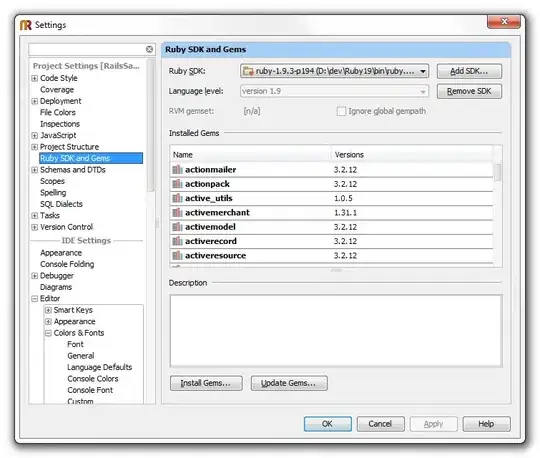540x458 pixels.
Task: Expand the Tasks node
Action: (34, 216)
